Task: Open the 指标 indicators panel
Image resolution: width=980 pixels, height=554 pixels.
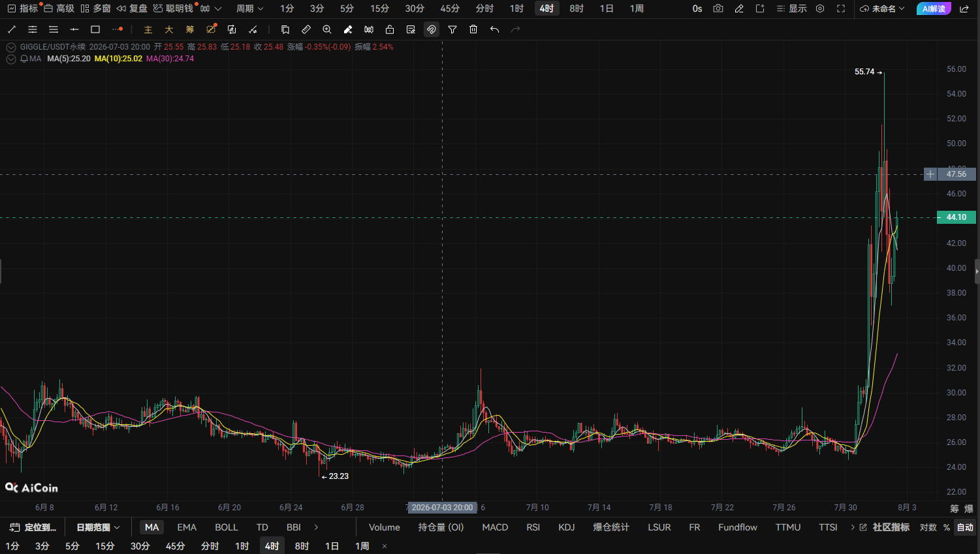Action: 23,8
